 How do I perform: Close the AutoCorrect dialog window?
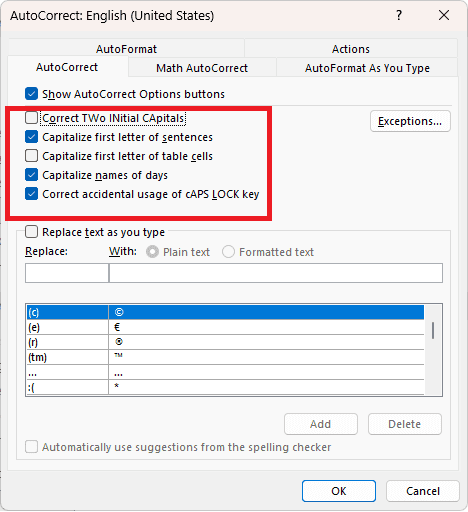click(x=444, y=15)
